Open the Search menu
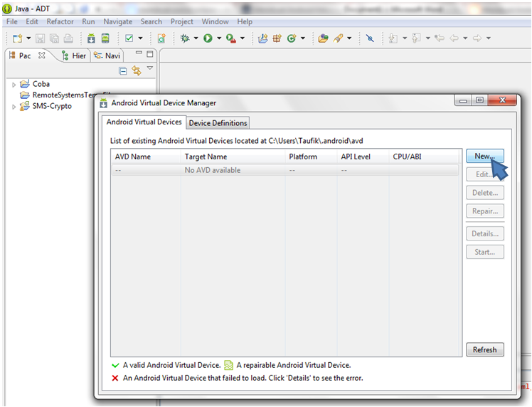532x407 pixels. (151, 22)
